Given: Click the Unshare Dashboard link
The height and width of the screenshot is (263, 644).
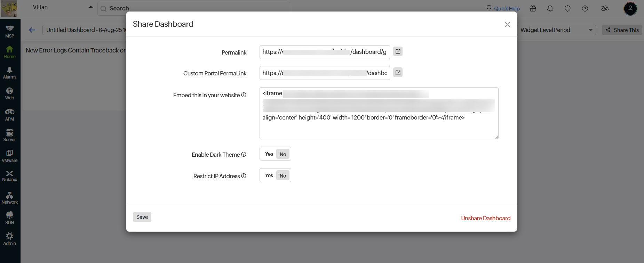Looking at the screenshot, I should click(485, 218).
